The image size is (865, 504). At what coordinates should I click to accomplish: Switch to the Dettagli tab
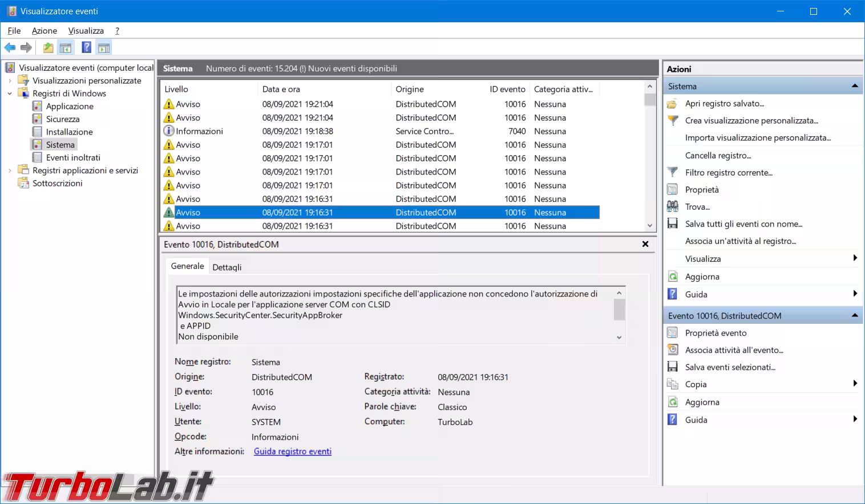pyautogui.click(x=227, y=267)
